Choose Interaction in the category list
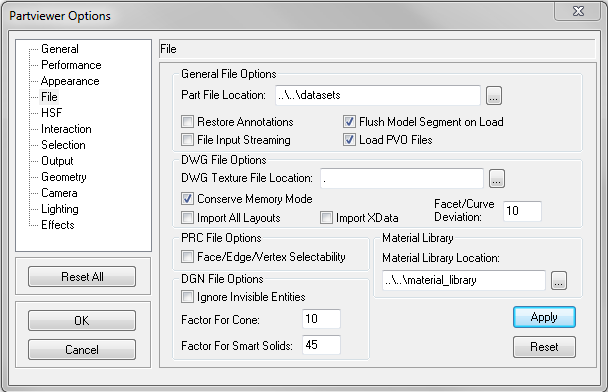608x392 pixels. [x=66, y=129]
